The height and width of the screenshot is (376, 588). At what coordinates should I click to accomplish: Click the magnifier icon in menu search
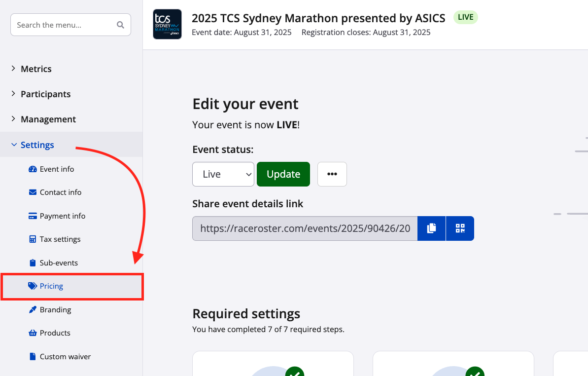tap(120, 25)
